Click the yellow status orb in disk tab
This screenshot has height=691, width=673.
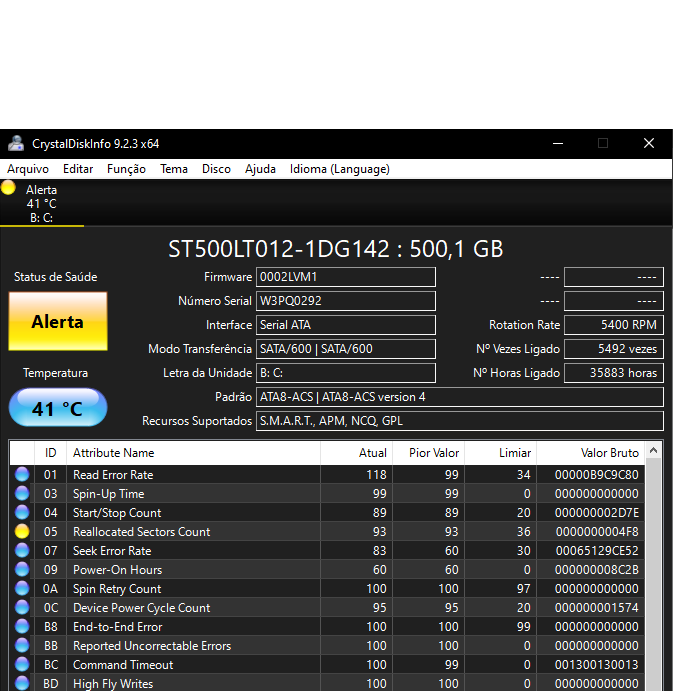point(8,188)
